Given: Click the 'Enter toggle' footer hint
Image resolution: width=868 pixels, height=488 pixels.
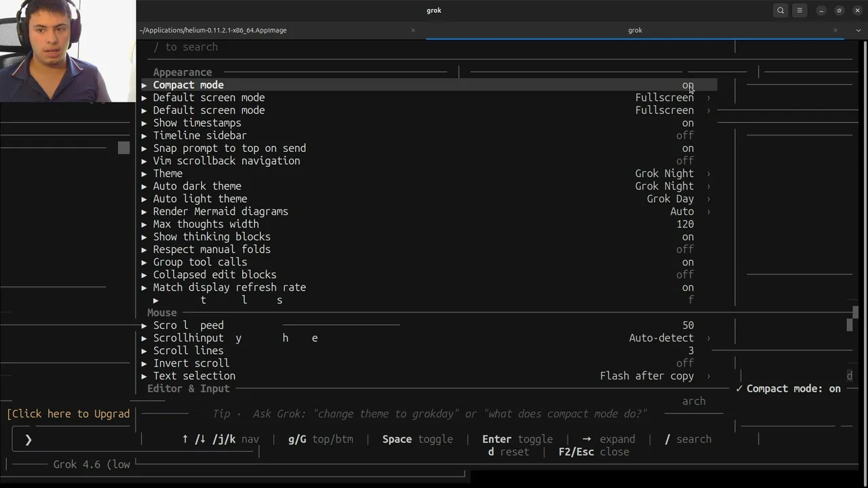Looking at the screenshot, I should coord(517,439).
